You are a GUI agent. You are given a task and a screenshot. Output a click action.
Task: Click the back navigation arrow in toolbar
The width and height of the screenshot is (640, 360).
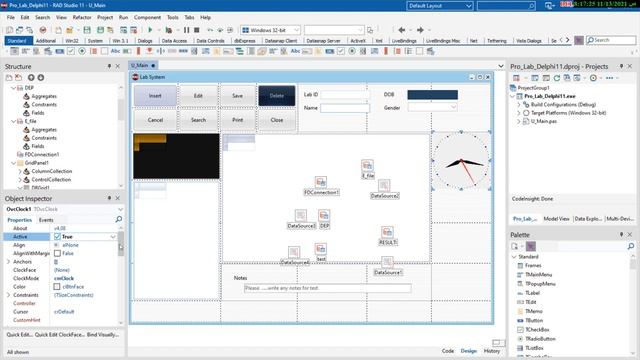click(402, 30)
